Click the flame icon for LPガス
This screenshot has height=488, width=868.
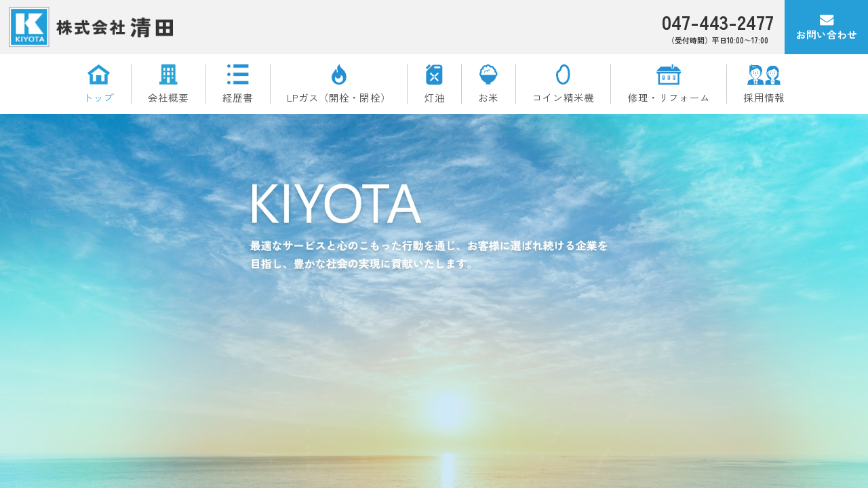[338, 75]
